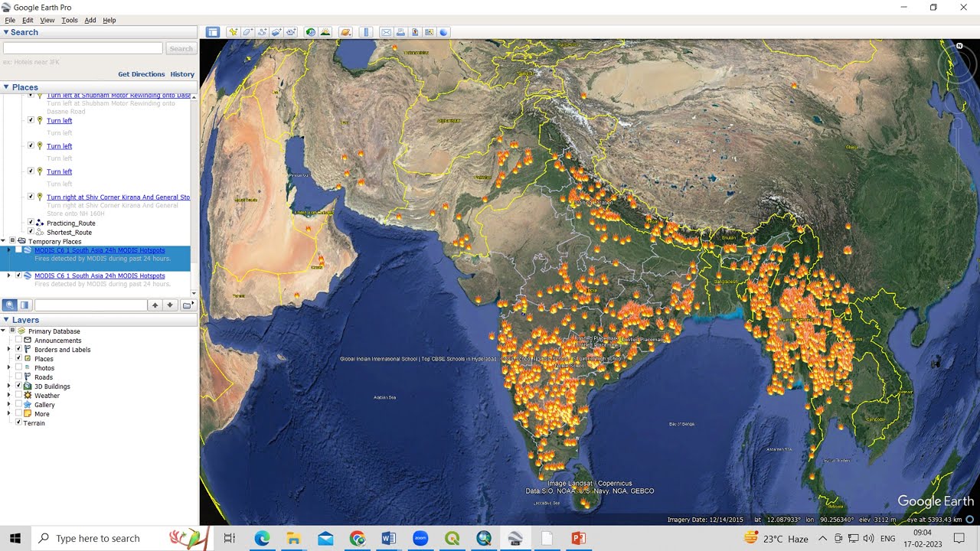Uncheck the Practicing_Route checkbox

[x=31, y=223]
